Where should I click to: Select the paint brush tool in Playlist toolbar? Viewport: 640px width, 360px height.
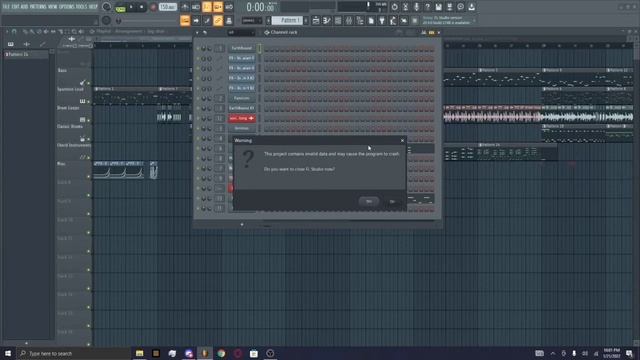coord(32,31)
